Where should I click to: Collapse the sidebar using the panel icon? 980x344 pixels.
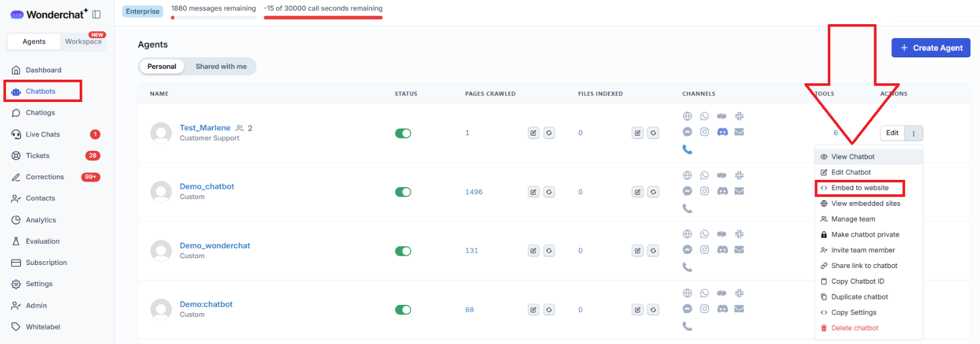click(x=97, y=14)
